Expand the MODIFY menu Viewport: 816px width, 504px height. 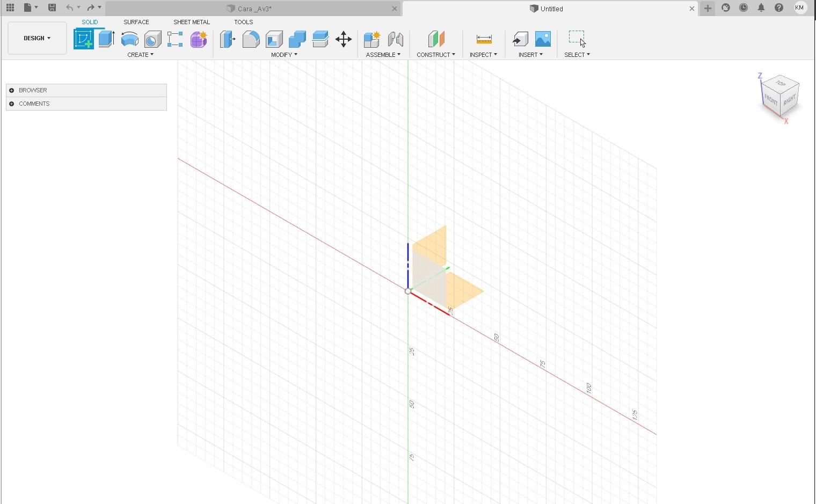[x=284, y=55]
